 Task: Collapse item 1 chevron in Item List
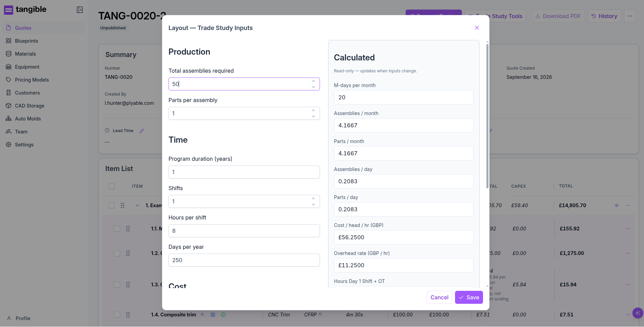(137, 205)
